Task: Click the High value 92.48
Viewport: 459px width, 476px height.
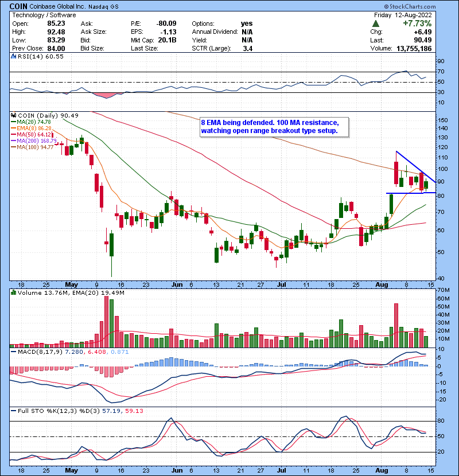Action: pos(56,32)
